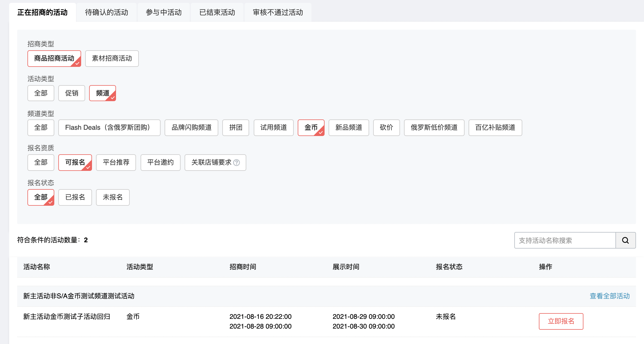This screenshot has height=344, width=644.
Task: Select 商品招商活动 recruitment type
Action: coord(54,59)
